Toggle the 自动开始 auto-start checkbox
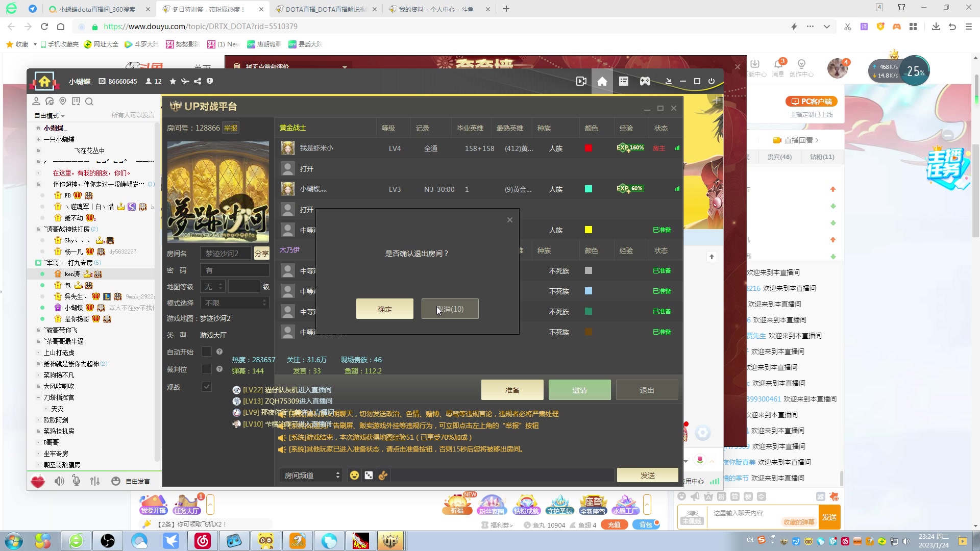This screenshot has height=551, width=980. [207, 352]
